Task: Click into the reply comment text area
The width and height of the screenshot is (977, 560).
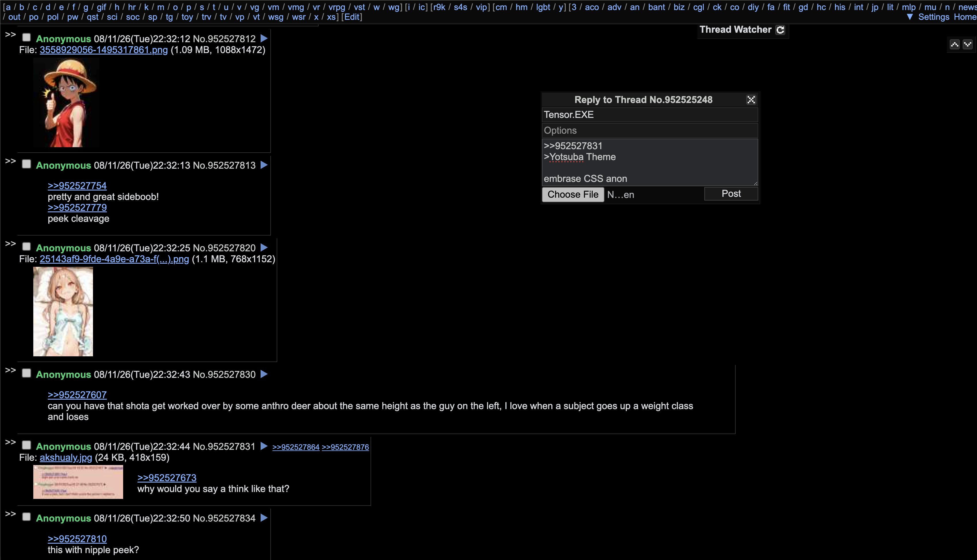Action: pyautogui.click(x=650, y=163)
